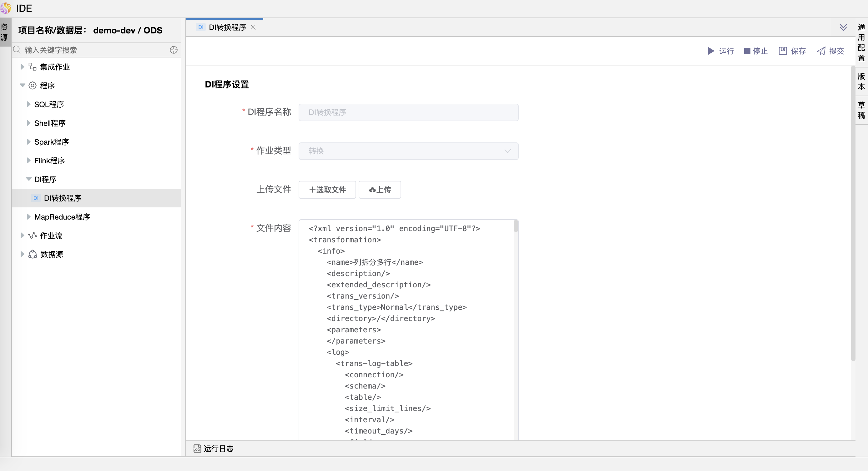
Task: Expand the 集成作业 tree node
Action: pyautogui.click(x=22, y=67)
